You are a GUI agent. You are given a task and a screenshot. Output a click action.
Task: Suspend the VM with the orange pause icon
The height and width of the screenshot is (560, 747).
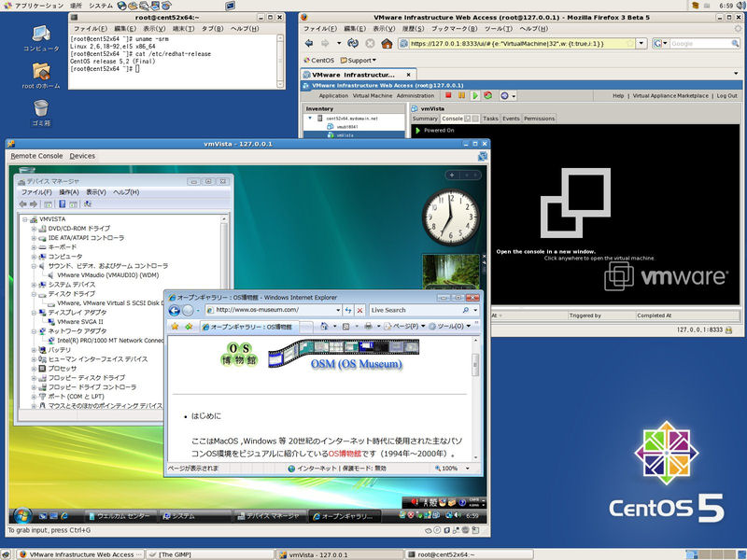click(x=461, y=95)
